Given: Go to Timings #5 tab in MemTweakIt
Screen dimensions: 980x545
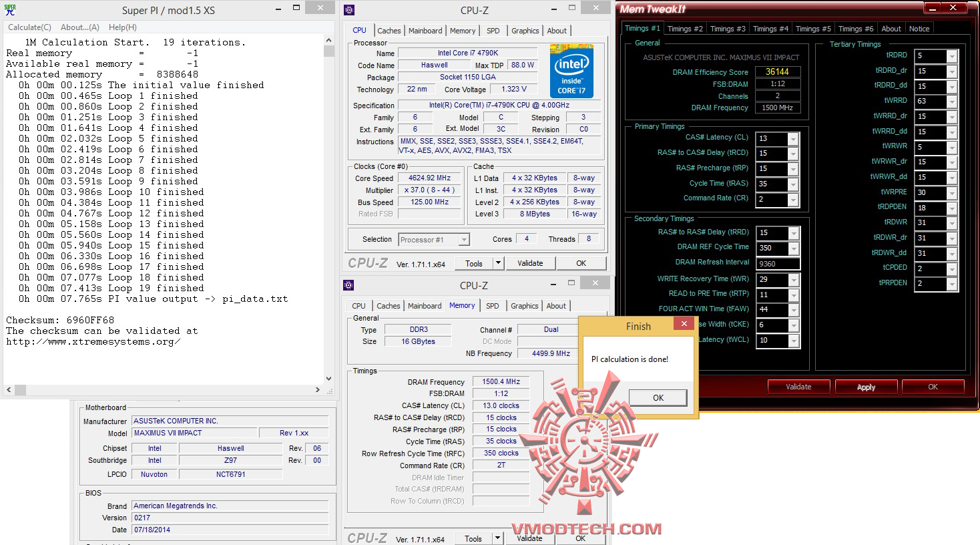Looking at the screenshot, I should (813, 29).
